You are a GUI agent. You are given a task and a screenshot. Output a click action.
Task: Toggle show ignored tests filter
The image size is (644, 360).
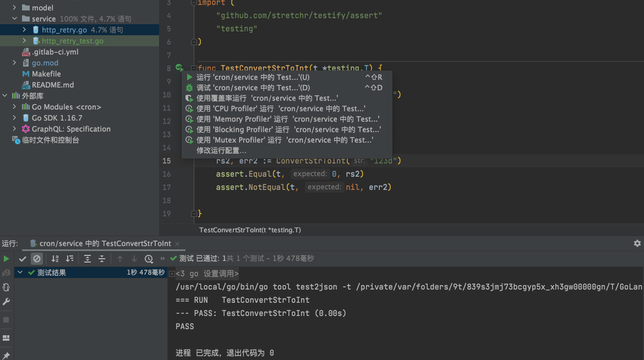point(37,259)
